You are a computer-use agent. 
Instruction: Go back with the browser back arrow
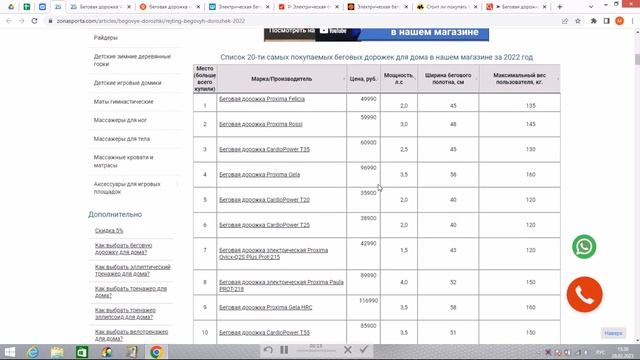(x=9, y=21)
